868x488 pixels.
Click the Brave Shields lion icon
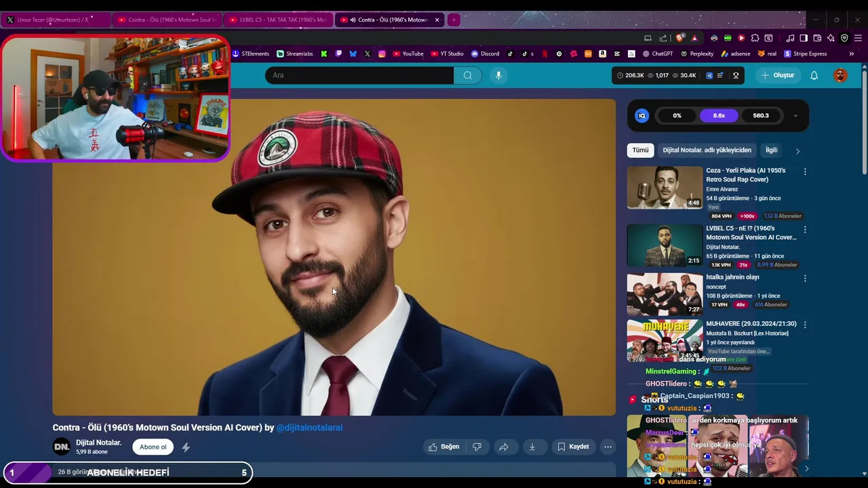680,38
